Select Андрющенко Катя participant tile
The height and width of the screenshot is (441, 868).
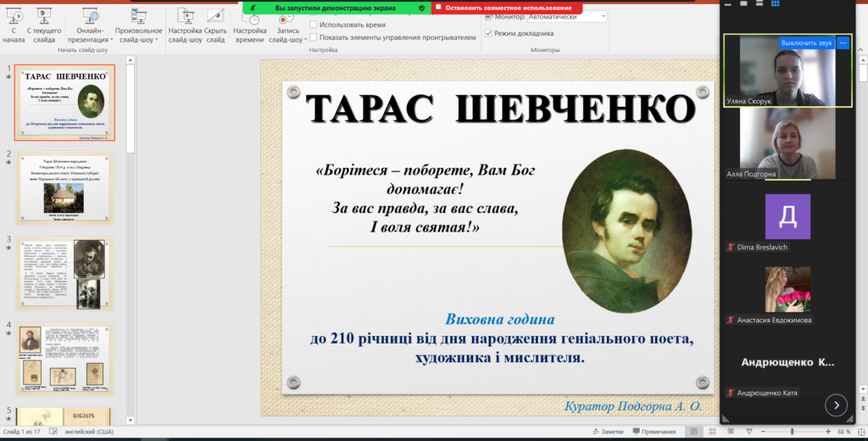(787, 362)
